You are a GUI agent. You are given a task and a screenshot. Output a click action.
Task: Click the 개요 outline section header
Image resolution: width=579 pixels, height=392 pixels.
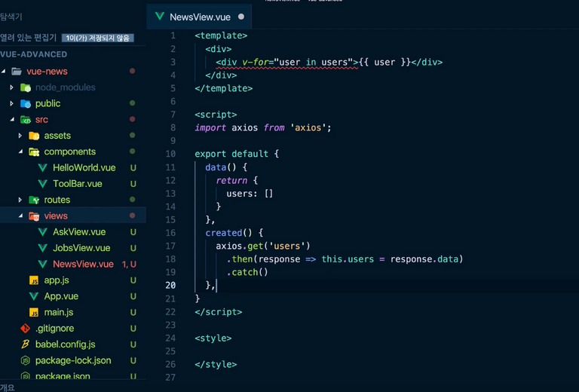tap(7, 387)
